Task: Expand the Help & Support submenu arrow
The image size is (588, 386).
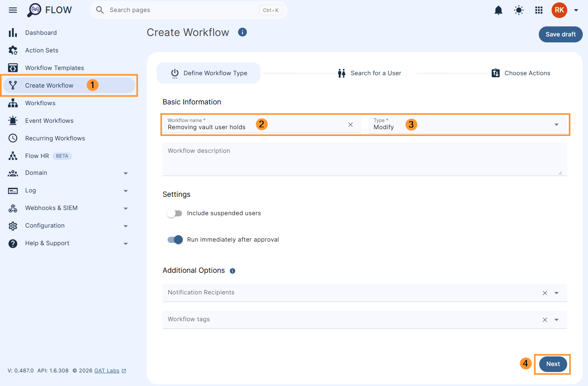Action: click(x=126, y=244)
